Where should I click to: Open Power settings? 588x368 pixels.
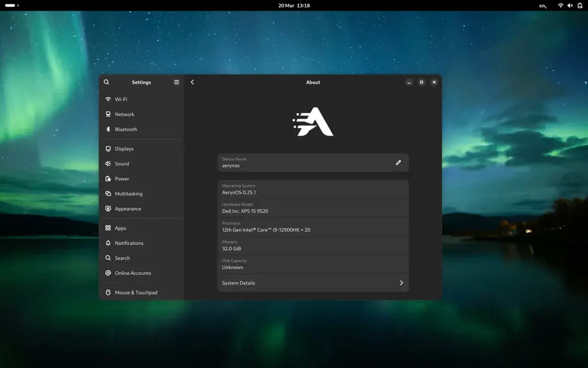(122, 179)
